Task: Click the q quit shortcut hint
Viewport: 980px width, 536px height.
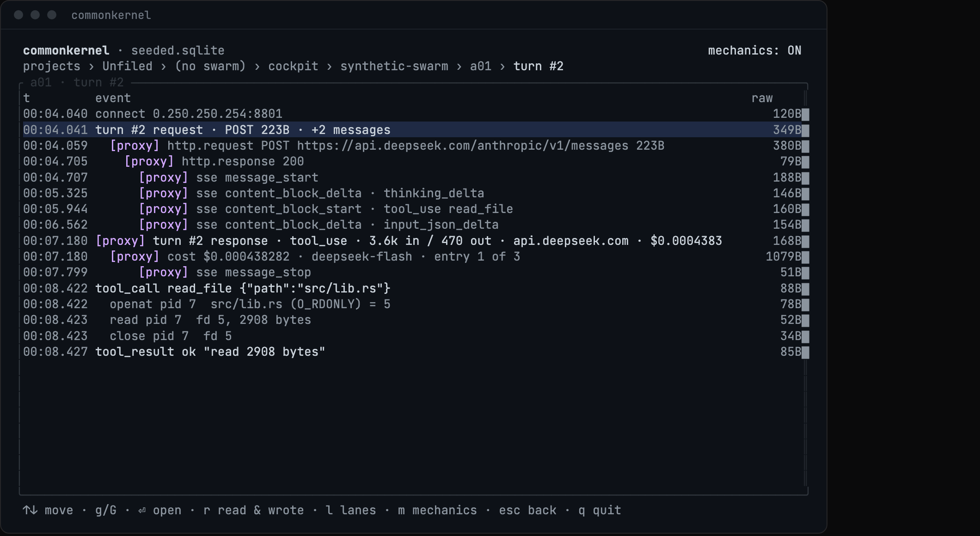Action: (x=600, y=510)
